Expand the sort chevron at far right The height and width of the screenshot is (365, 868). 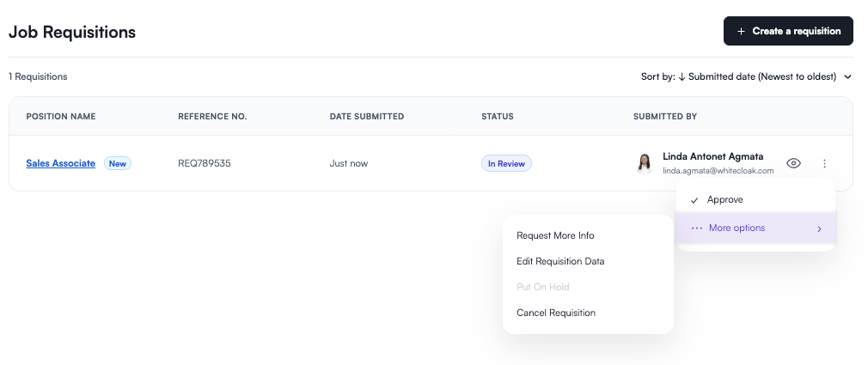[847, 76]
